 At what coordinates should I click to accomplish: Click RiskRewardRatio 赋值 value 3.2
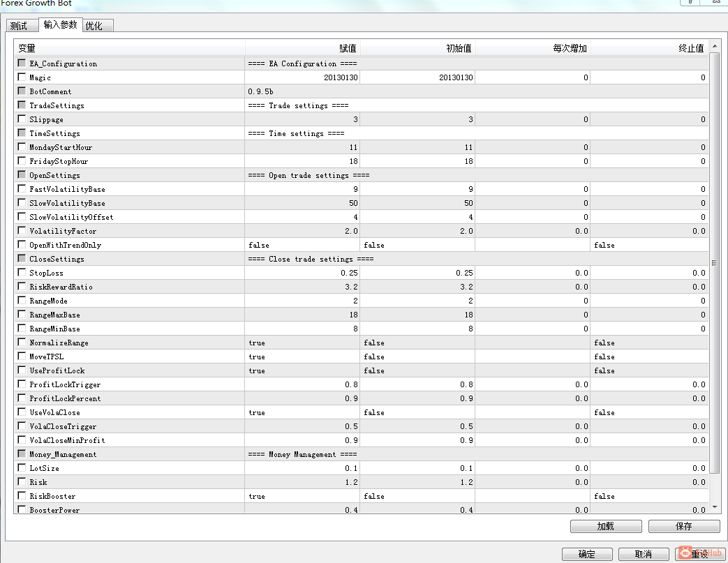351,287
